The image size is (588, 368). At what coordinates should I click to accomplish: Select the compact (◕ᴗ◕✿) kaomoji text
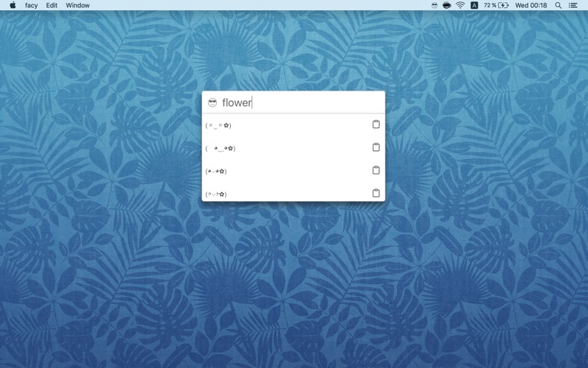point(216,171)
